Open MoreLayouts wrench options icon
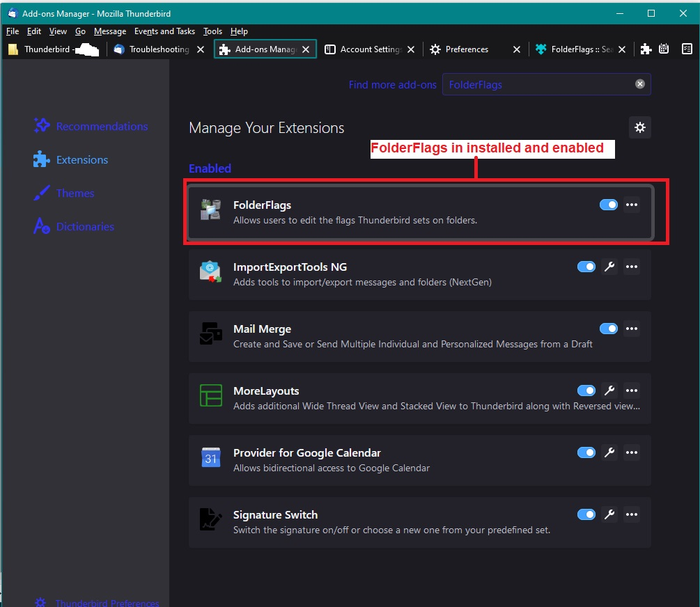 [x=609, y=391]
